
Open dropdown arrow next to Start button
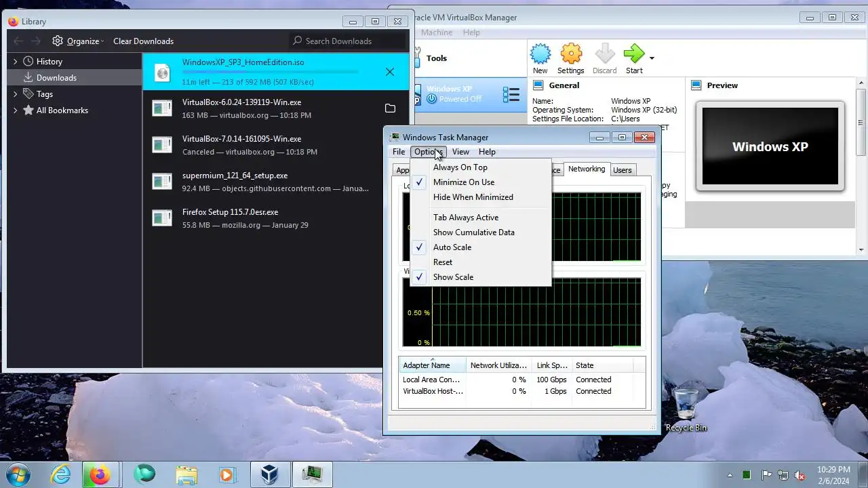click(x=652, y=58)
